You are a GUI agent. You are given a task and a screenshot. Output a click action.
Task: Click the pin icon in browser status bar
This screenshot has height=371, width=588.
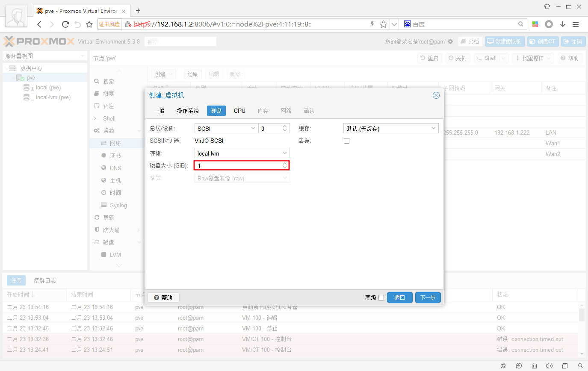click(x=503, y=366)
